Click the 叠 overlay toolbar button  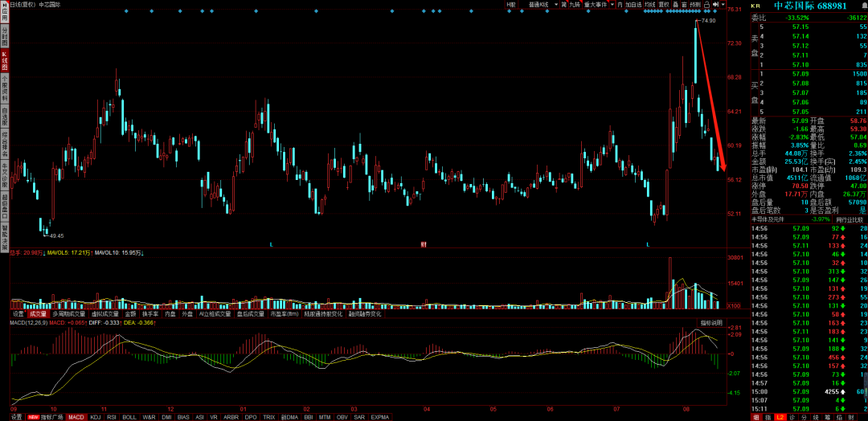[676, 5]
